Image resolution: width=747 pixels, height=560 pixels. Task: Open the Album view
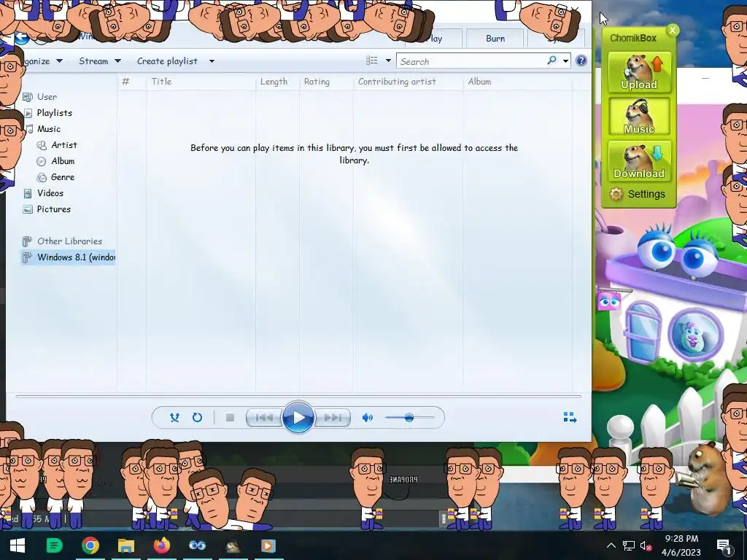pyautogui.click(x=63, y=161)
